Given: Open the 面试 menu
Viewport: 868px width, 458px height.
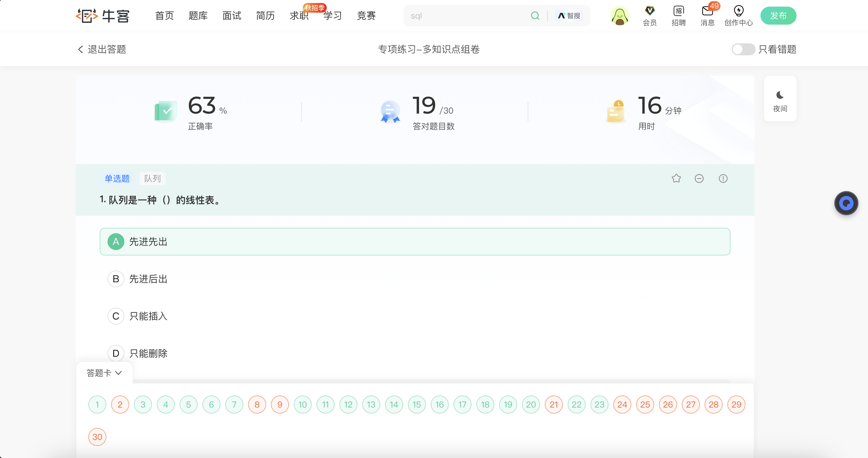Looking at the screenshot, I should (232, 16).
